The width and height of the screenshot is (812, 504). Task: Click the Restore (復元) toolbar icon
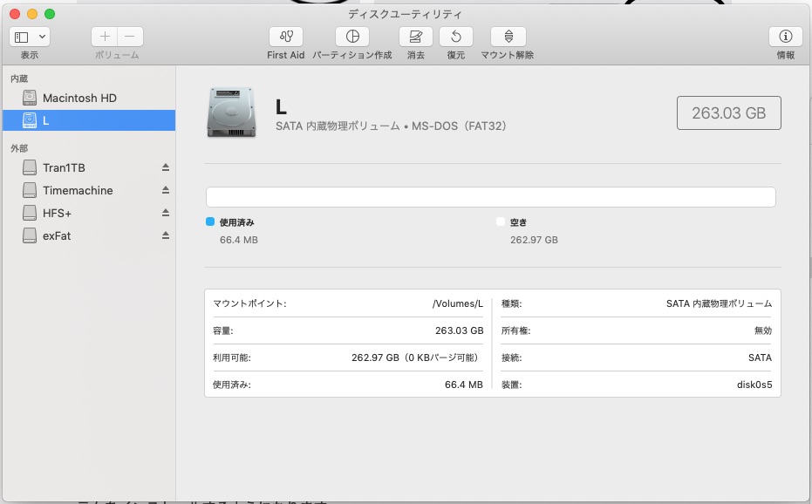(x=455, y=37)
